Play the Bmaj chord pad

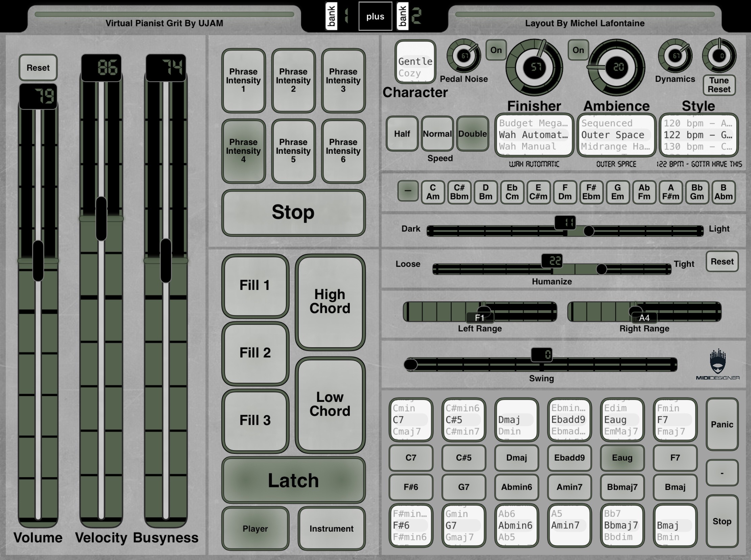[675, 487]
